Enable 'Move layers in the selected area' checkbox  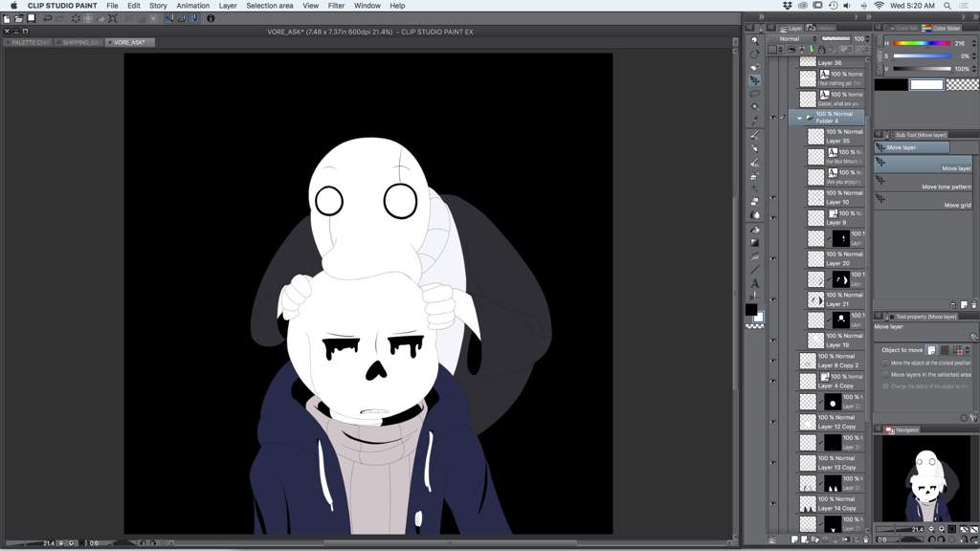tap(885, 375)
